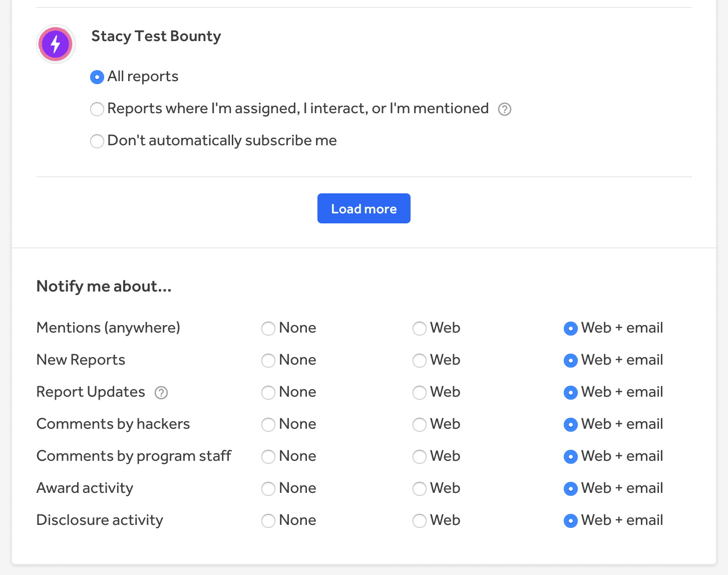Screen dimensions: 728x575
Task: Click help icon next to Report Updates
Action: tap(161, 393)
